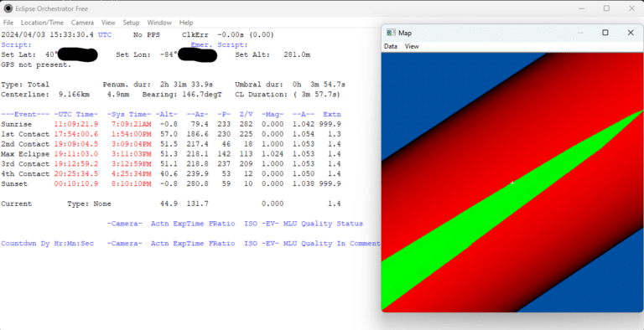Screen dimensions: 644x330
Task: Open the Help menu
Action: tap(186, 23)
